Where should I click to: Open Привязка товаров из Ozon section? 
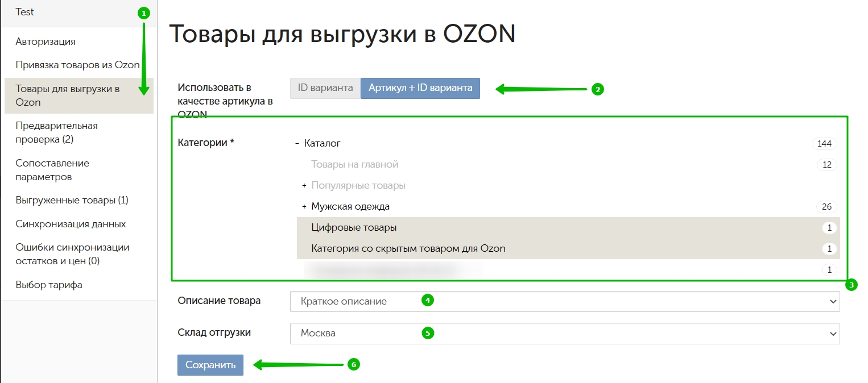click(78, 65)
